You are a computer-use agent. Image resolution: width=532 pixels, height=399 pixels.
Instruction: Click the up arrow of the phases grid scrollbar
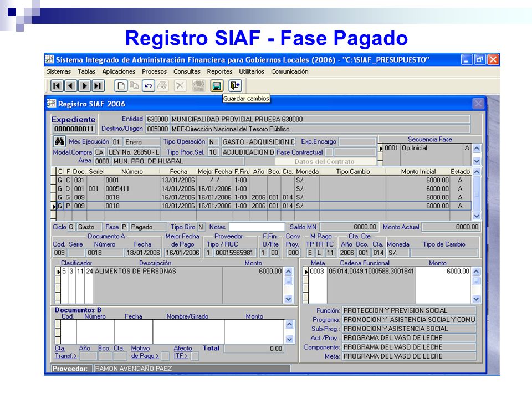coord(477,172)
